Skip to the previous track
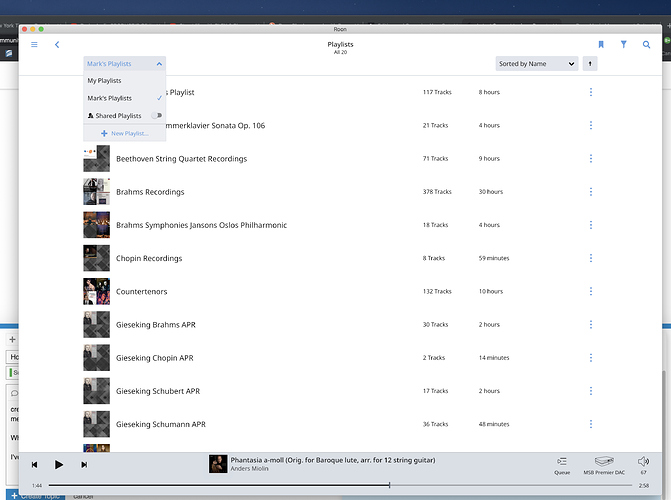 [x=35, y=464]
